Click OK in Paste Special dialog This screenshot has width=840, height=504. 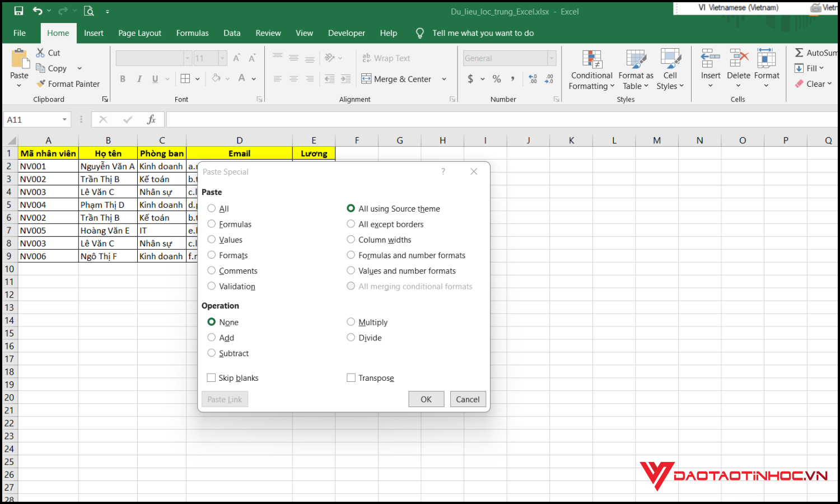426,399
